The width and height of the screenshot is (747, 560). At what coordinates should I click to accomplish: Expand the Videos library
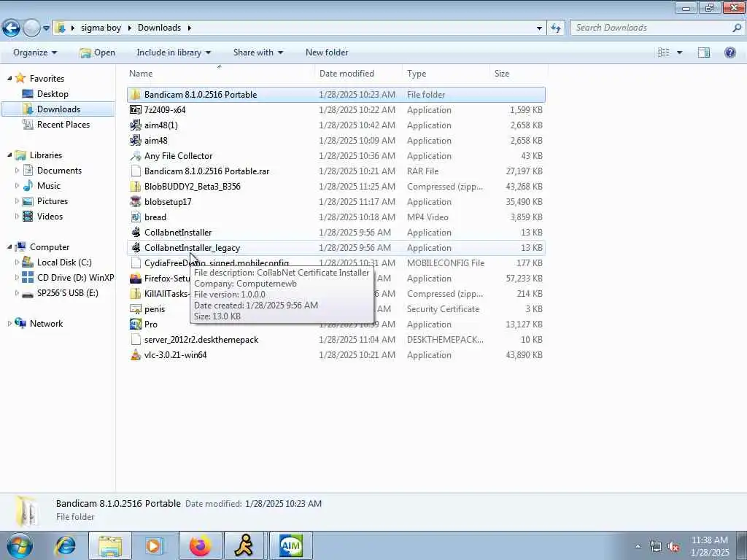point(18,216)
